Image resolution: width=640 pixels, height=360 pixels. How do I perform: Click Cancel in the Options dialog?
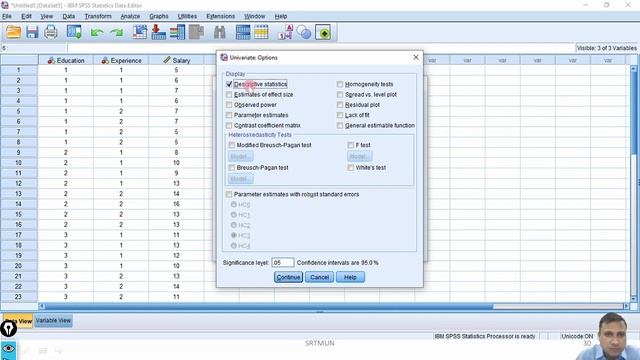(319, 277)
